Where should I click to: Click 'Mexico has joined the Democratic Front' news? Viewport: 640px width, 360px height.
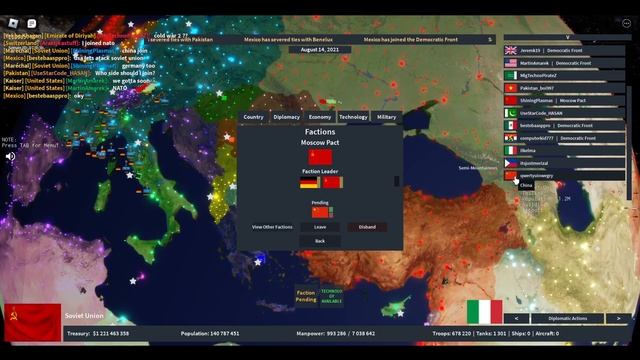click(411, 40)
